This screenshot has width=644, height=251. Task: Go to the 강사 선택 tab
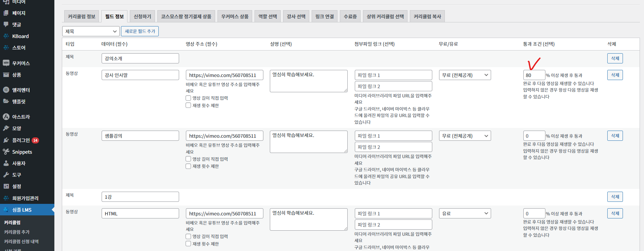pyautogui.click(x=296, y=16)
